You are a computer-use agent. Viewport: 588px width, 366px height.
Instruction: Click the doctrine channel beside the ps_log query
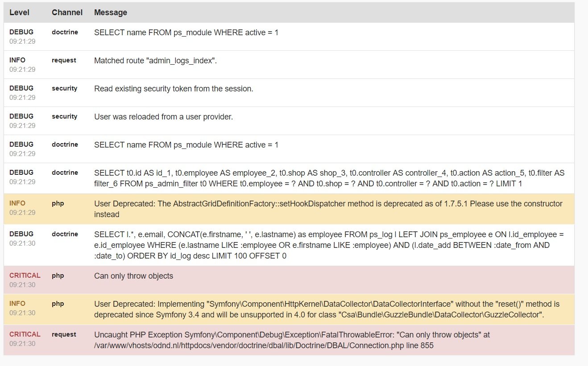click(65, 234)
